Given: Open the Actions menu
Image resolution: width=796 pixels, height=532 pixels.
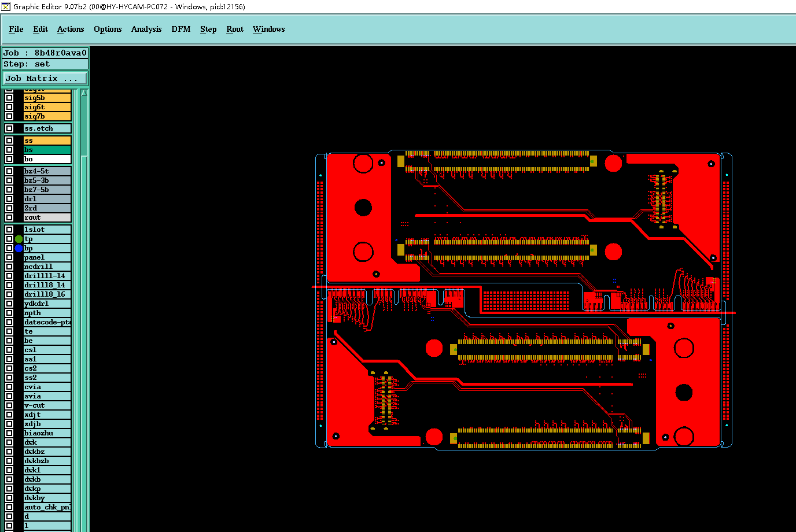Looking at the screenshot, I should [x=71, y=29].
